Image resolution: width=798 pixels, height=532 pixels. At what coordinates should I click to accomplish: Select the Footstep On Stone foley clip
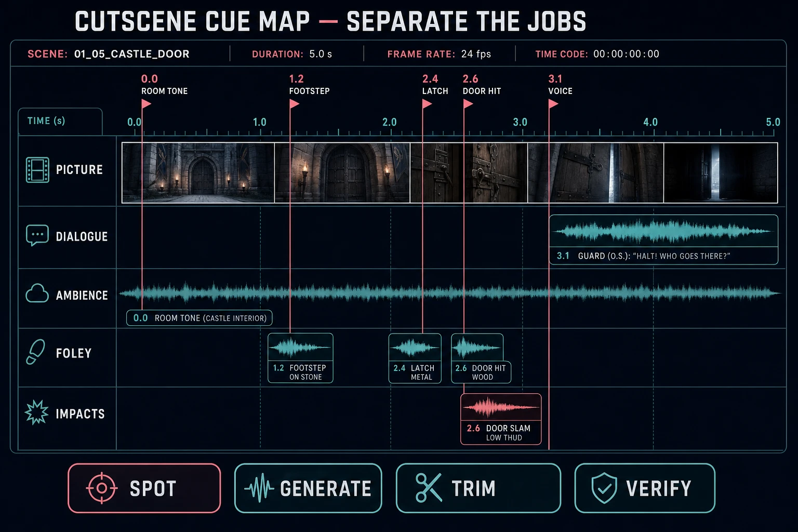tap(300, 358)
